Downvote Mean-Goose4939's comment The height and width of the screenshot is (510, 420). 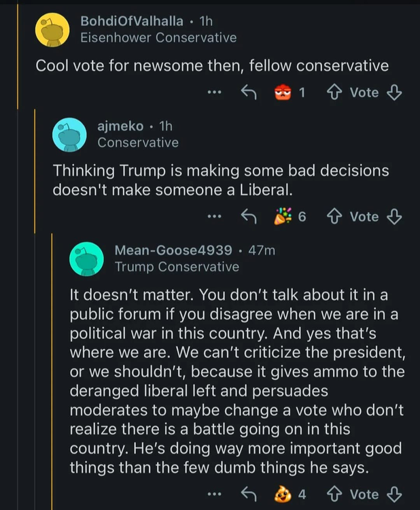pyautogui.click(x=394, y=494)
